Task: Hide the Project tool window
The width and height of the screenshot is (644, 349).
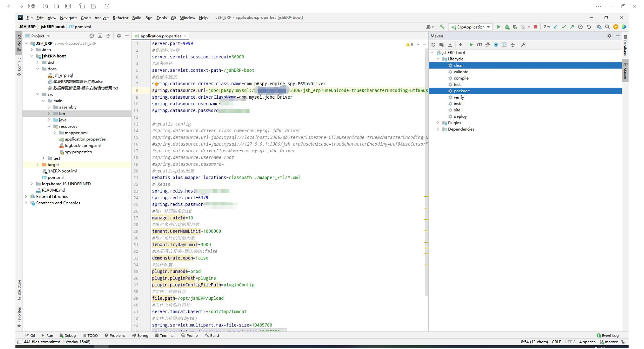Action: 127,36
